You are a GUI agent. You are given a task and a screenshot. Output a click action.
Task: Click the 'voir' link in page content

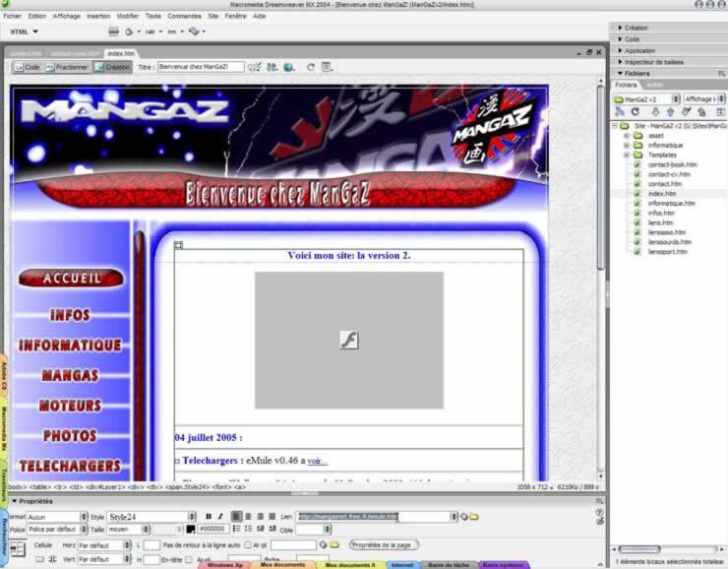316,462
